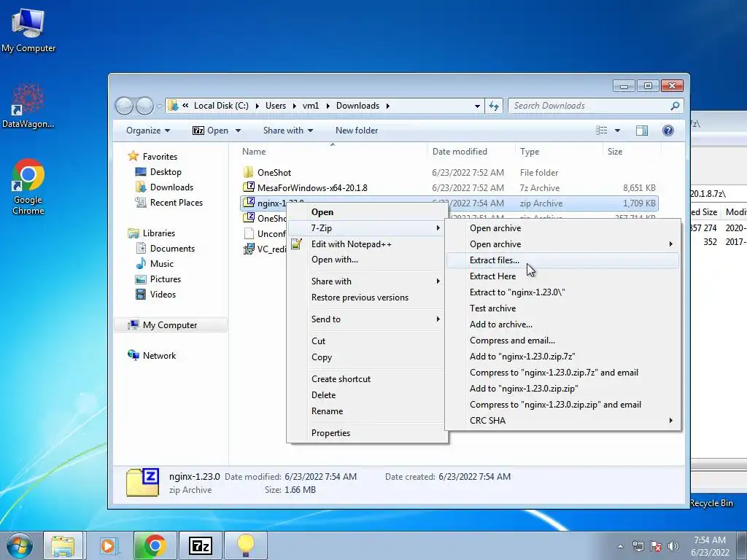Click the search magnifier icon

[x=675, y=106]
